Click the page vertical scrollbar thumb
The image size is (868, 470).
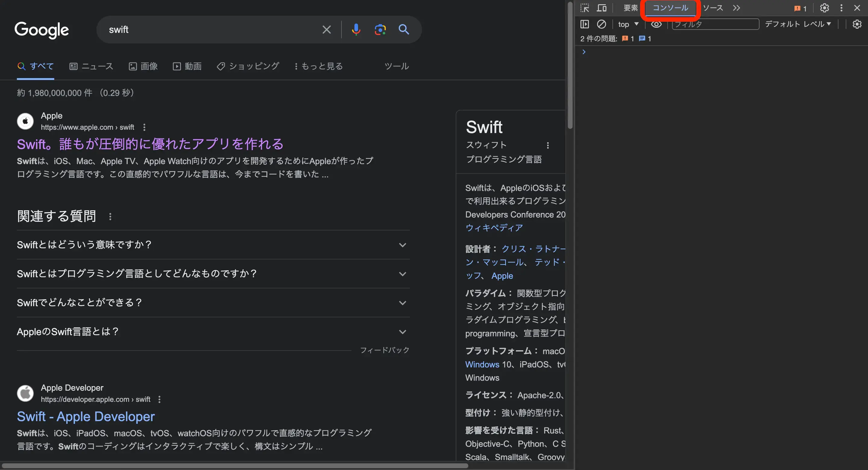click(x=570, y=66)
